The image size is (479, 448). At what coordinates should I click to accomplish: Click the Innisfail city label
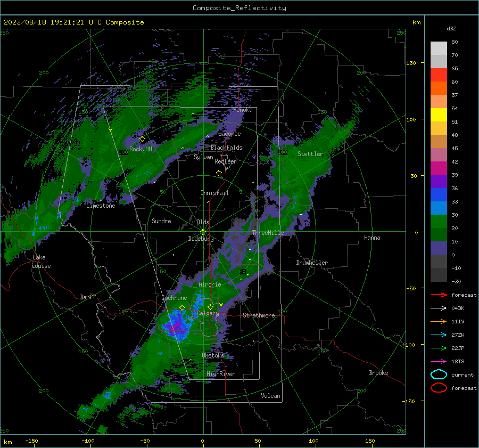click(x=214, y=193)
